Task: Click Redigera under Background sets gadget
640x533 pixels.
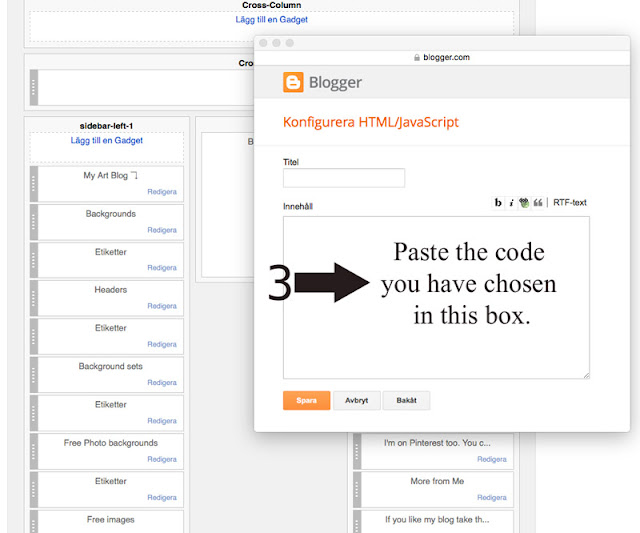Action: [162, 383]
